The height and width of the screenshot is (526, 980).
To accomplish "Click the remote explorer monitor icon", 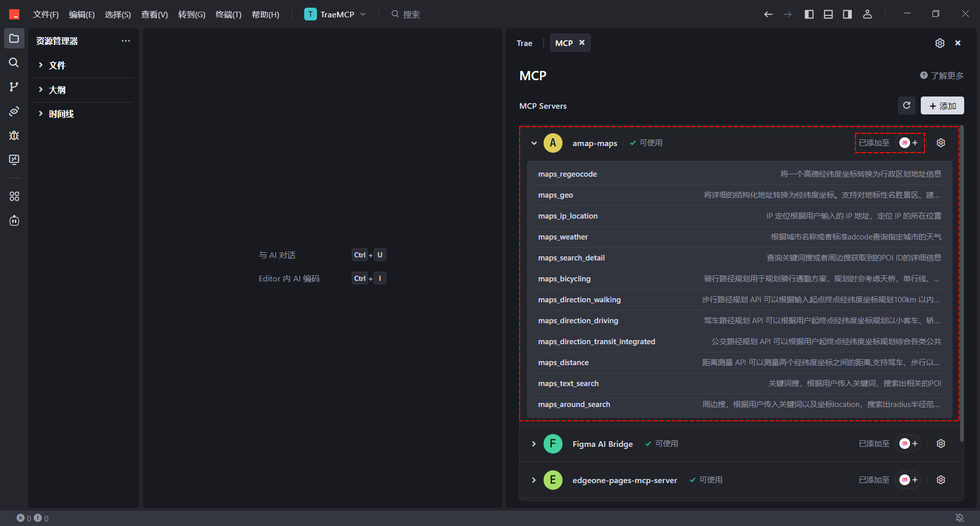I will [x=14, y=160].
